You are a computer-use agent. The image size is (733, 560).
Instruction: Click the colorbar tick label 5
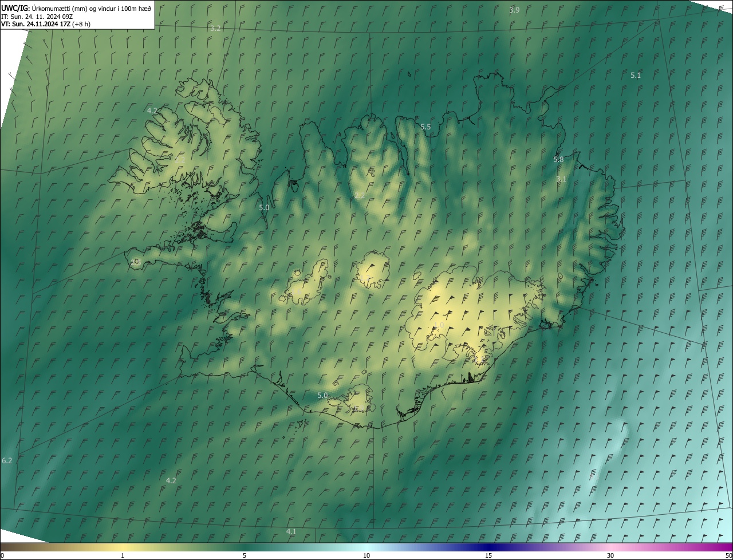pos(245,555)
